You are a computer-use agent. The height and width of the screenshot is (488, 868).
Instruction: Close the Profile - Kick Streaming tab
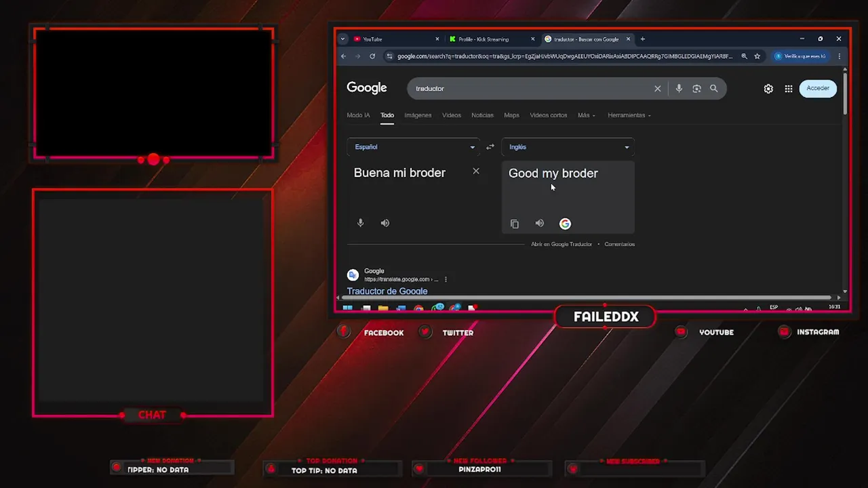point(532,39)
